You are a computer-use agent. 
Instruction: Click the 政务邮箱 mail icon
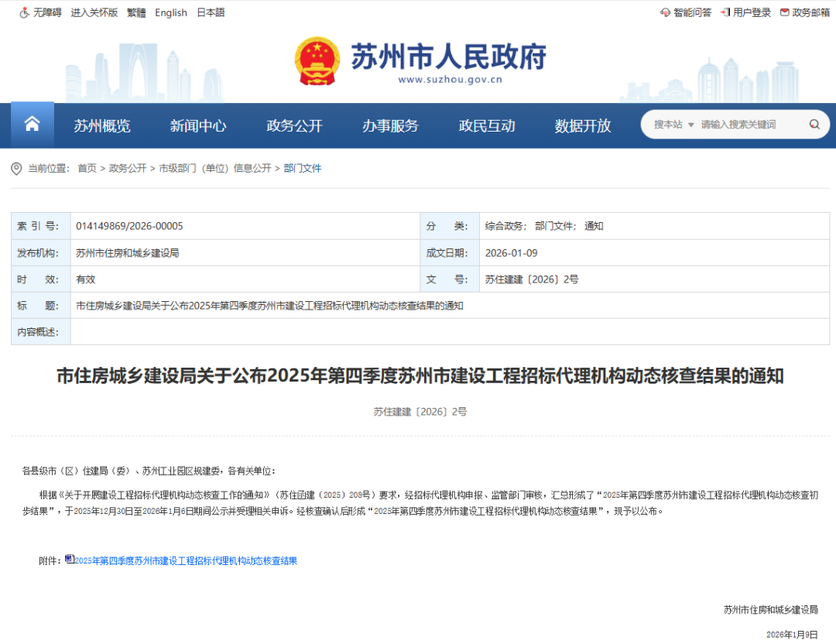tap(785, 12)
